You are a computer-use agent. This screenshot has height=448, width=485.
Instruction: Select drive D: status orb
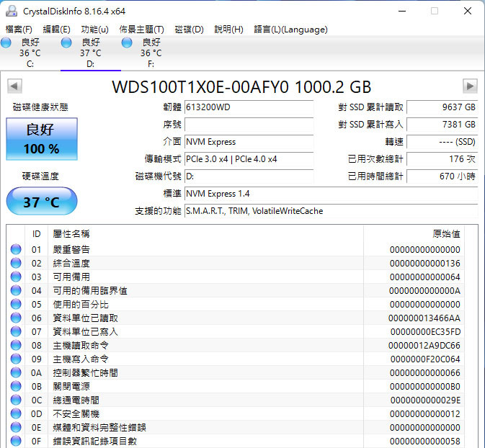[66, 42]
